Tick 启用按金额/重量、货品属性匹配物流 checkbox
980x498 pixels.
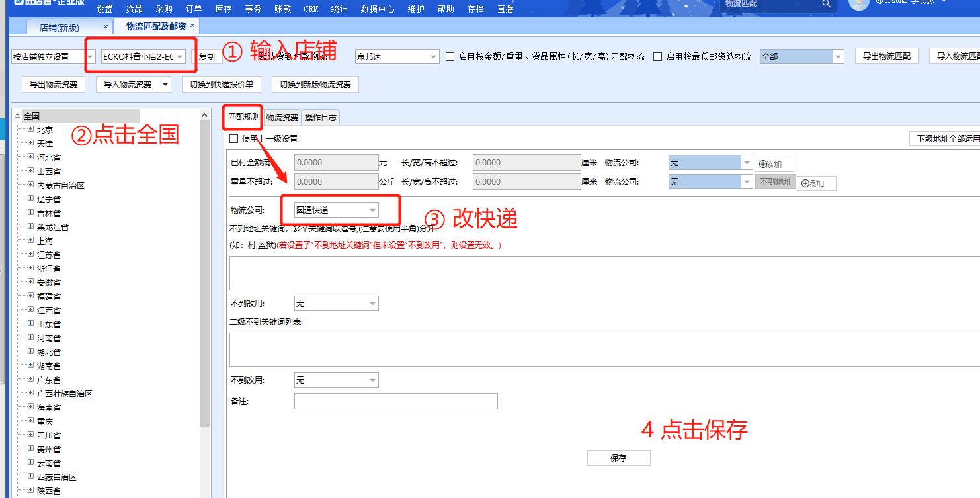point(450,57)
